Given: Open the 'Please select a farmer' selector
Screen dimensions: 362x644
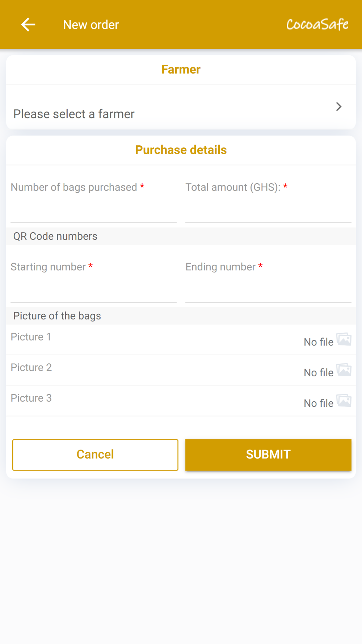Looking at the screenshot, I should [x=74, y=114].
